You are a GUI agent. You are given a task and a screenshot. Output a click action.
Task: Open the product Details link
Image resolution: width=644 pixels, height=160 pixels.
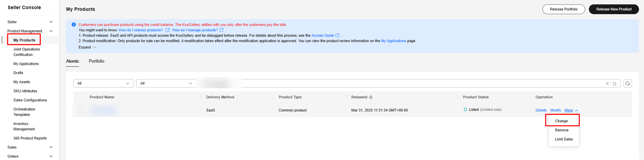click(541, 110)
